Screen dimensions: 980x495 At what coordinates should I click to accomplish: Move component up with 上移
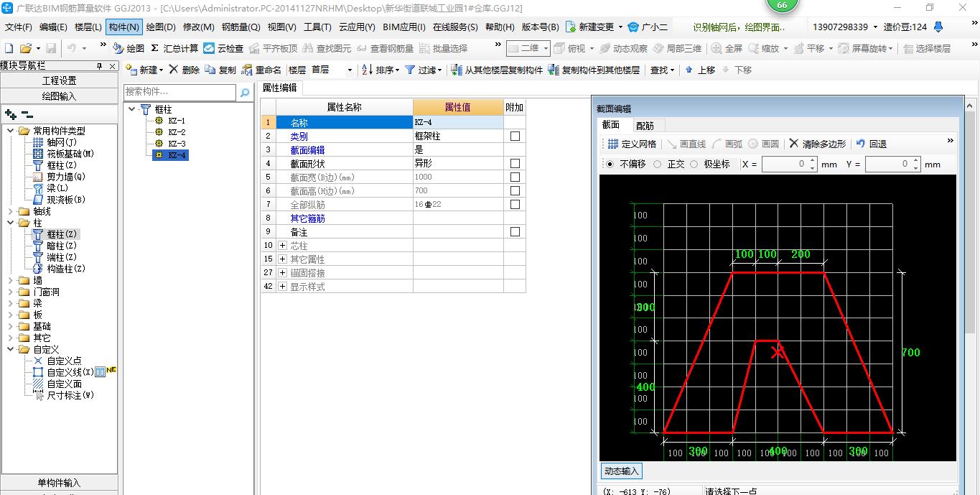point(700,70)
